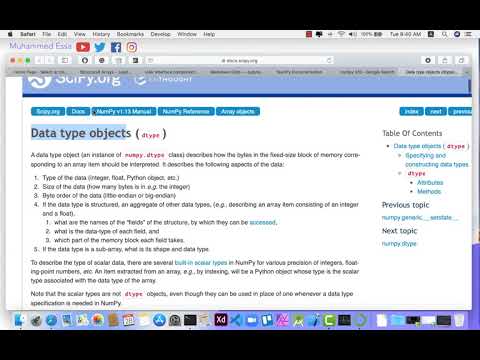Open the Apple menu

click(x=10, y=34)
